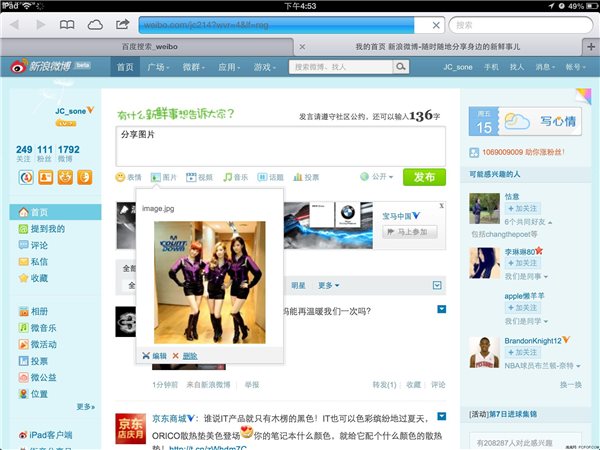Open the iPad客户端 link
The width and height of the screenshot is (600, 450).
46,435
